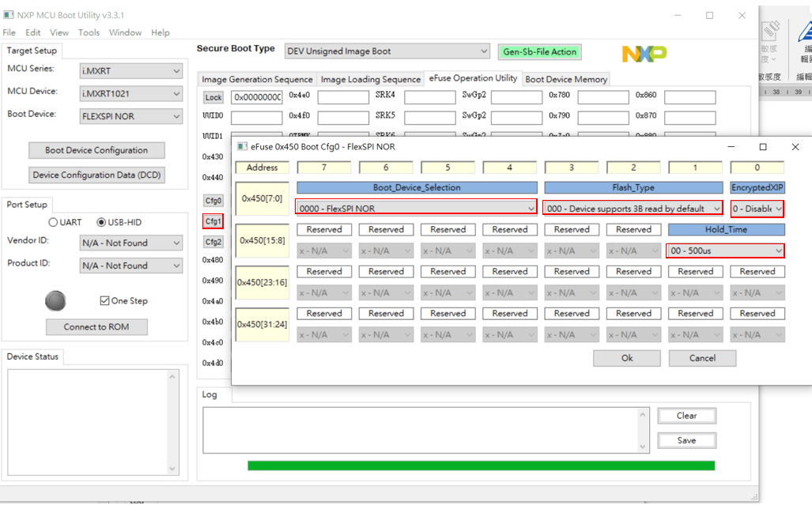Click the 0x4f0 fuse input field
The image size is (812, 505).
click(343, 118)
